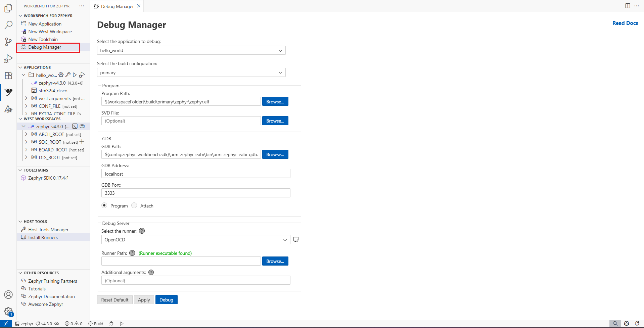The height and width of the screenshot is (328, 644).
Task: Expand the CONF_FILE tree item
Action: coord(26,106)
